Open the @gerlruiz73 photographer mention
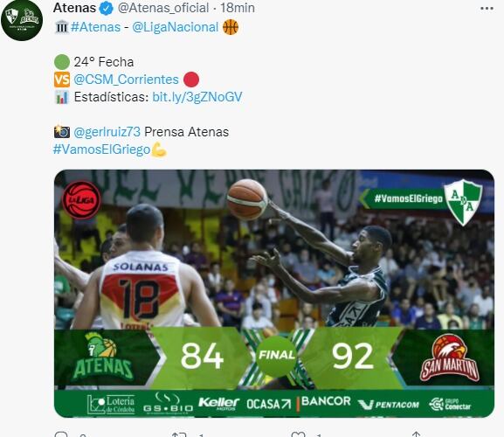The image size is (504, 437). pos(107,132)
